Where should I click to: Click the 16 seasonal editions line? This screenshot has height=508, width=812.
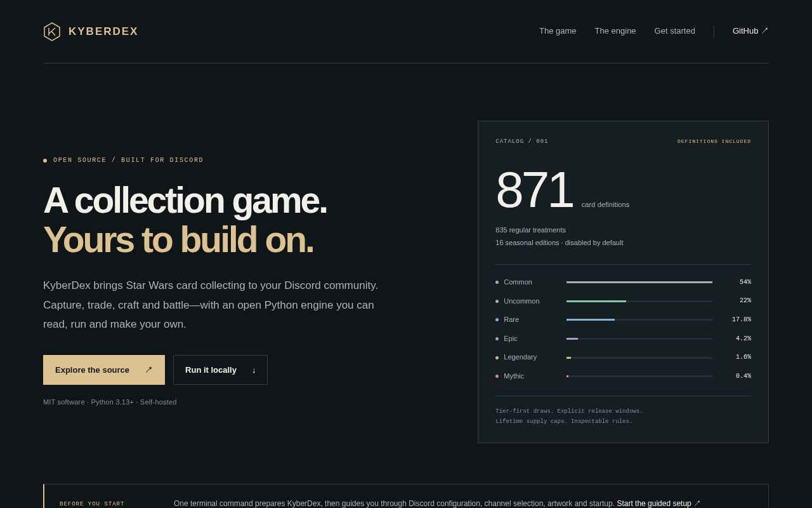click(560, 243)
